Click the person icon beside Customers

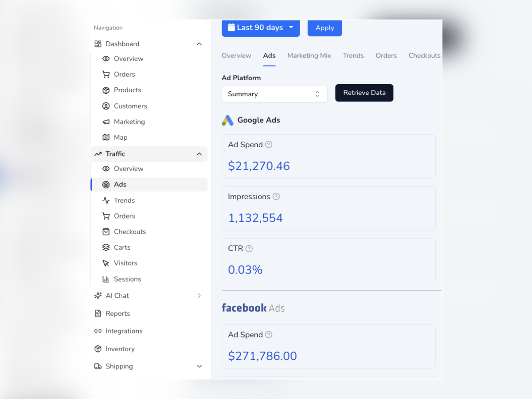pyautogui.click(x=106, y=106)
